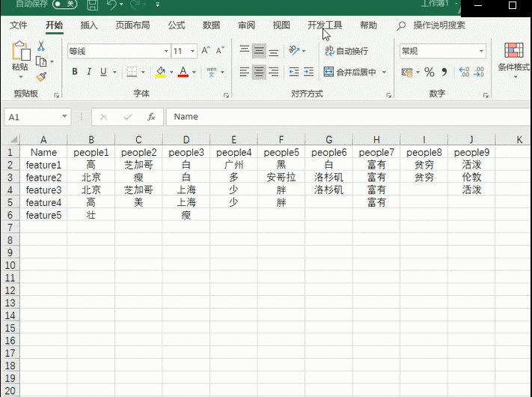Click the decrease indent icon
This screenshot has height=397, width=532.
[294, 72]
